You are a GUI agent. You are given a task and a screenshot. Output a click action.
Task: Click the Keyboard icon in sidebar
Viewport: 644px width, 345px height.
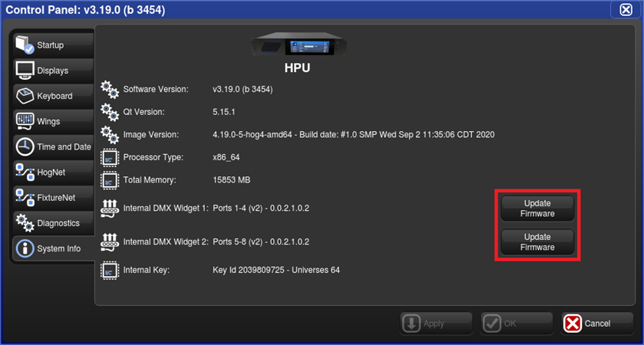pos(25,96)
